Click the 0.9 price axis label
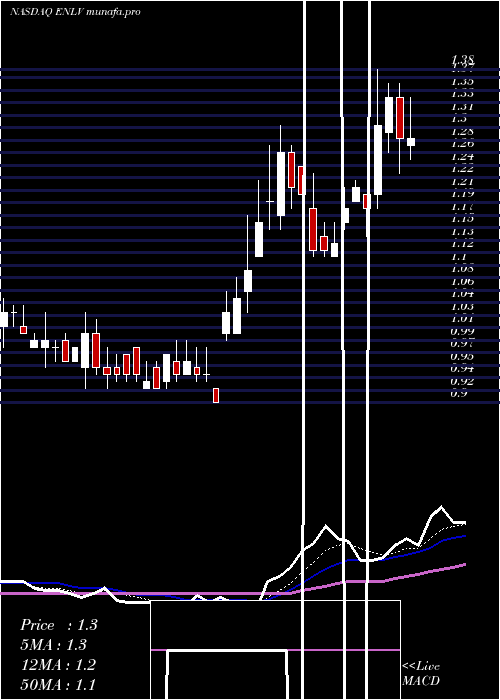 click(459, 394)
